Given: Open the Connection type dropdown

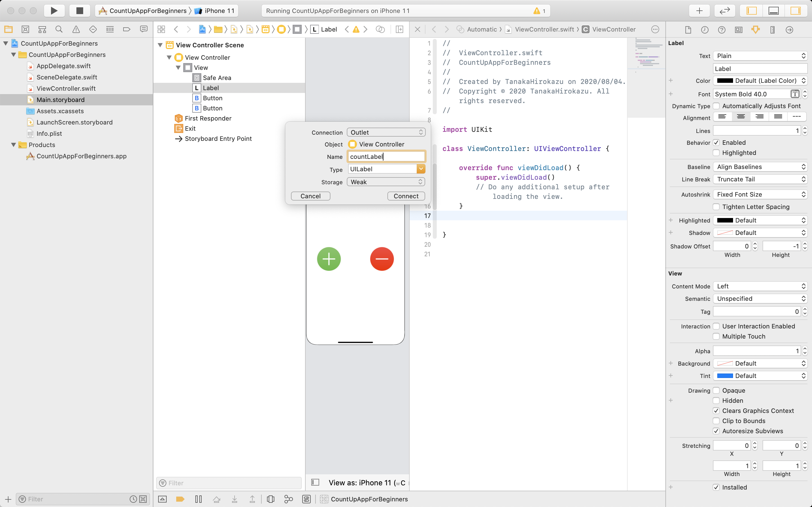Looking at the screenshot, I should [385, 132].
